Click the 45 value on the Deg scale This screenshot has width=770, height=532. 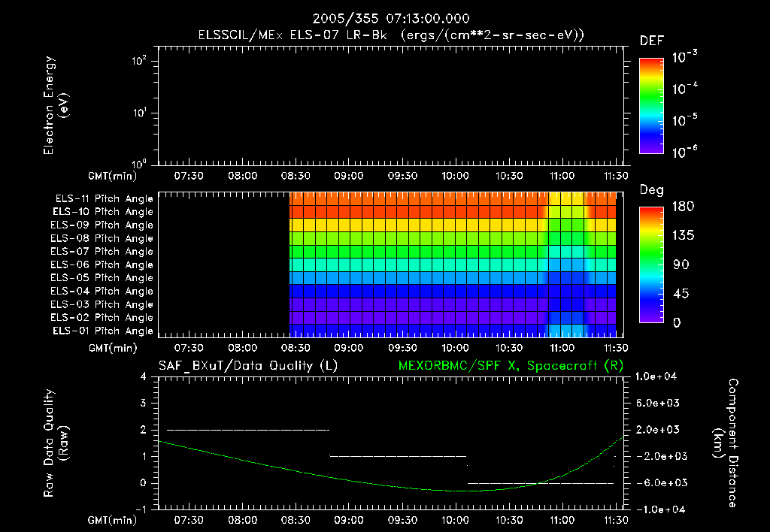(x=681, y=294)
